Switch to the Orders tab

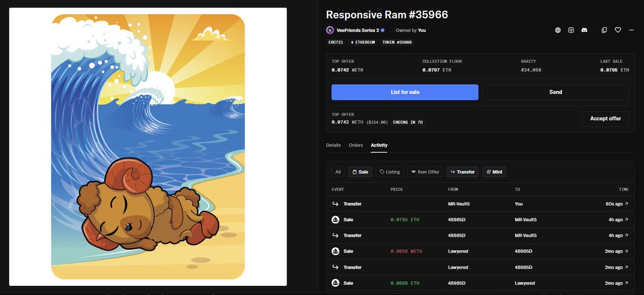tap(356, 146)
